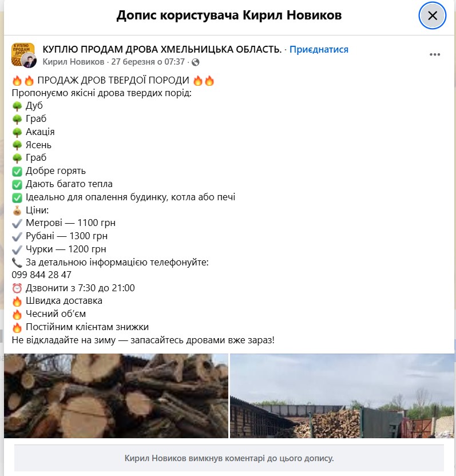Close the post dialog with X button
Screen dimensions: 456x476
coord(433,15)
